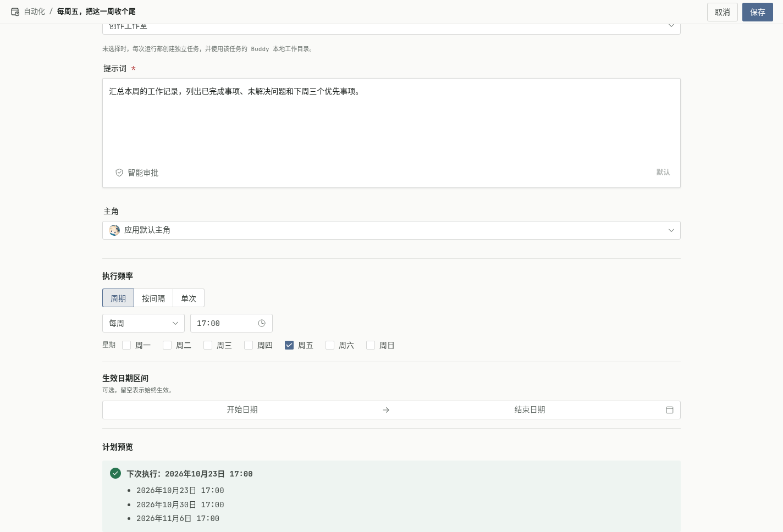Viewport: 783px width, 532px height.
Task: Click the chevron of 应用默认主角 select
Action: [x=671, y=230]
